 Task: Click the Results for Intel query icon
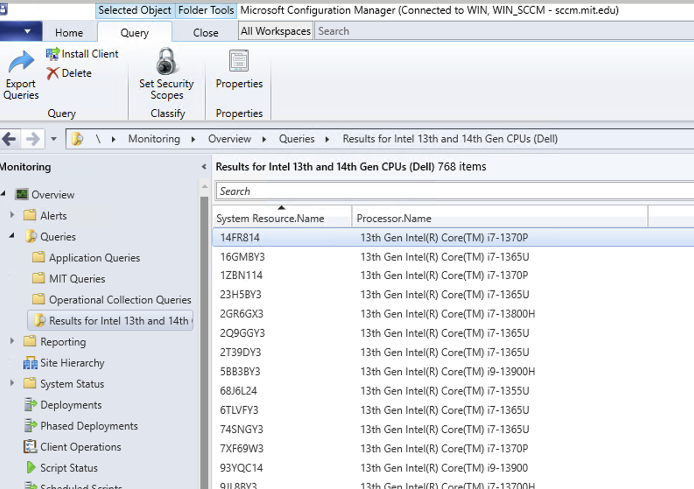point(39,320)
